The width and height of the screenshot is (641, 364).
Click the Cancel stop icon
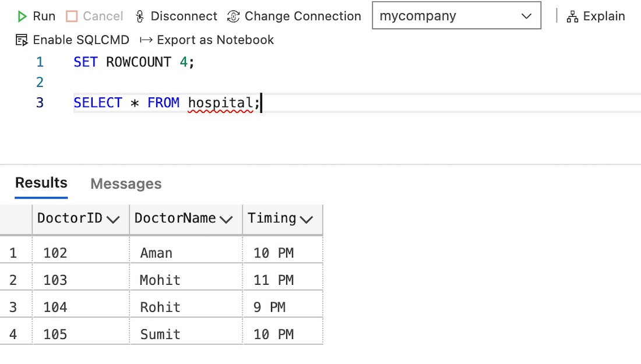pos(72,16)
